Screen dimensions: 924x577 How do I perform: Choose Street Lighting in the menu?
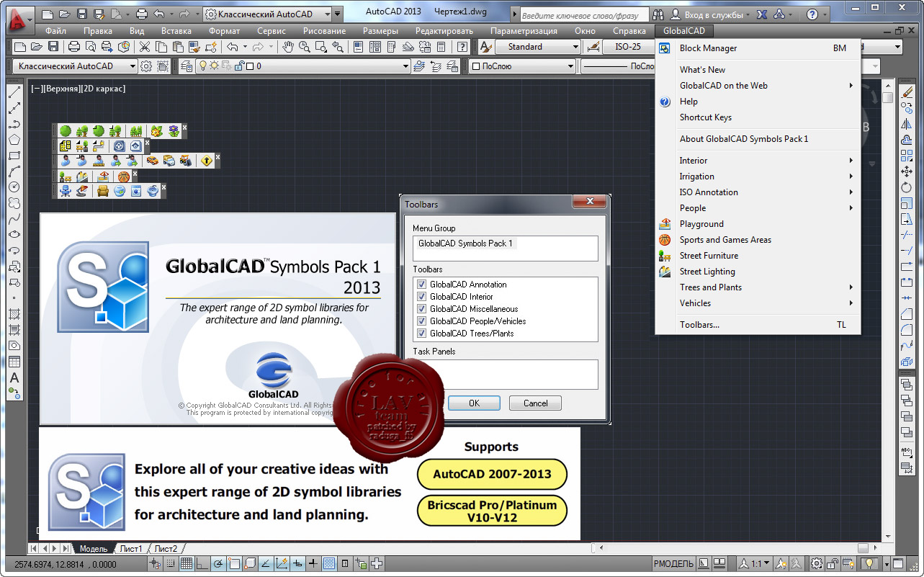[758, 272]
